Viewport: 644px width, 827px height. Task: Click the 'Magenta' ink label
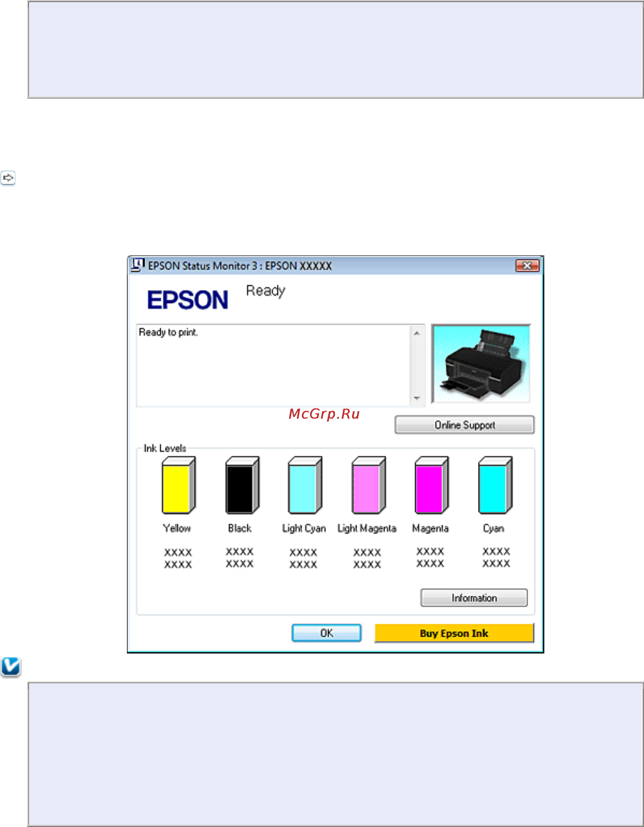430,529
